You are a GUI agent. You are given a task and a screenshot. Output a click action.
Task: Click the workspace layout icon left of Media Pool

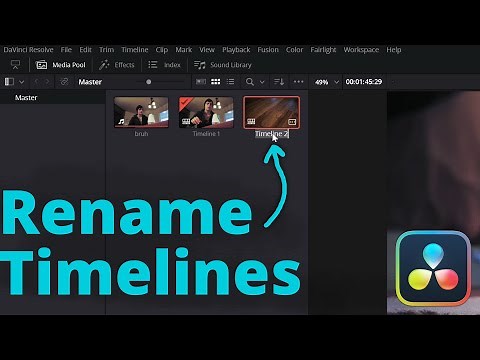pyautogui.click(x=15, y=65)
